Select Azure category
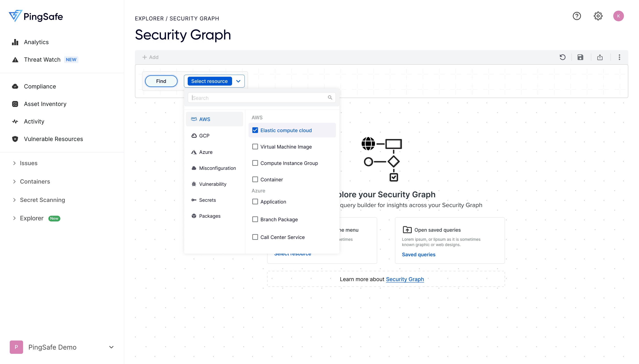The width and height of the screenshot is (639, 364). point(214,152)
